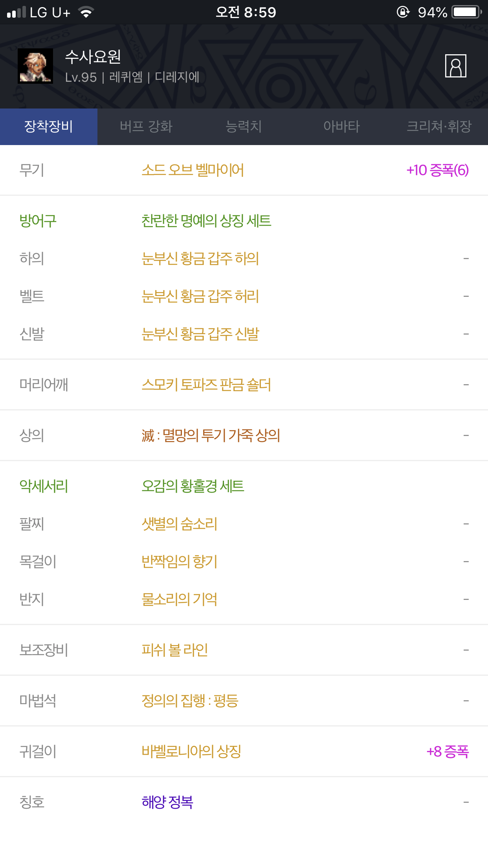488x868 pixels.
Task: Tap the Wi-Fi icon in status bar
Action: pyautogui.click(x=86, y=13)
